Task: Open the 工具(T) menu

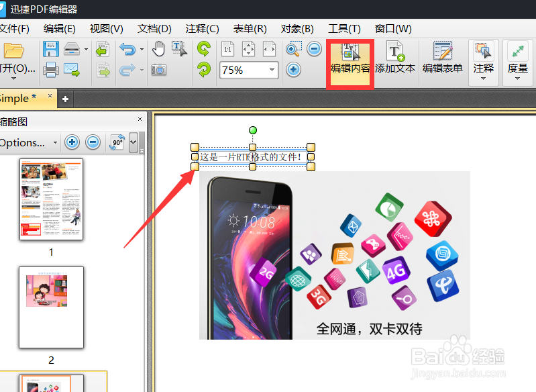Action: 344,29
